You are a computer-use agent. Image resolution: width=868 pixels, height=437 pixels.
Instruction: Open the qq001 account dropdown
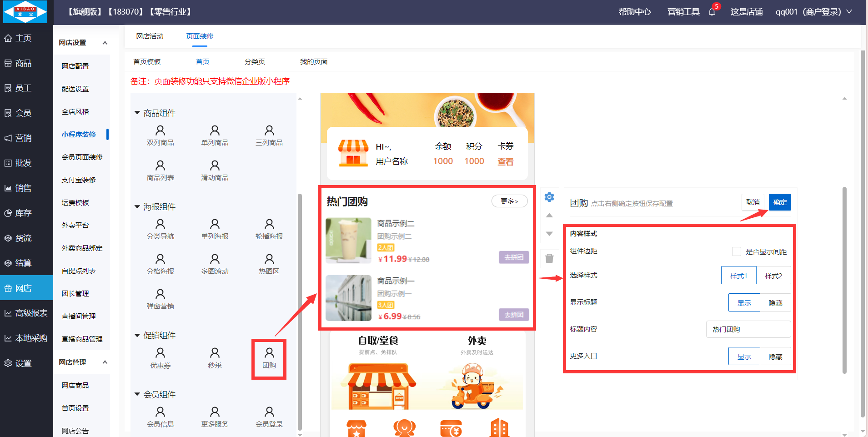[x=813, y=12]
